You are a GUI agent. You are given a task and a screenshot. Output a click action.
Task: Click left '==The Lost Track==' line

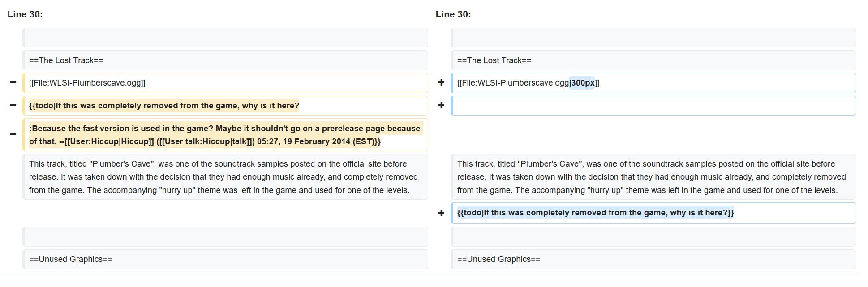coord(225,60)
